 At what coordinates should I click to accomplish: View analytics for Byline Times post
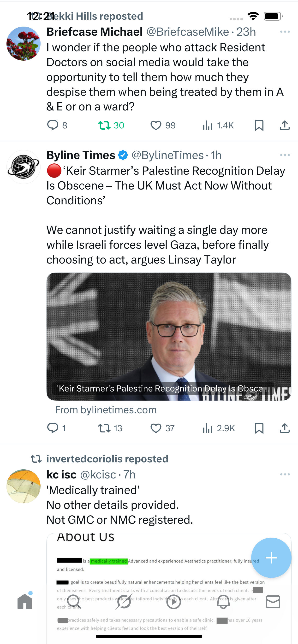(x=208, y=428)
